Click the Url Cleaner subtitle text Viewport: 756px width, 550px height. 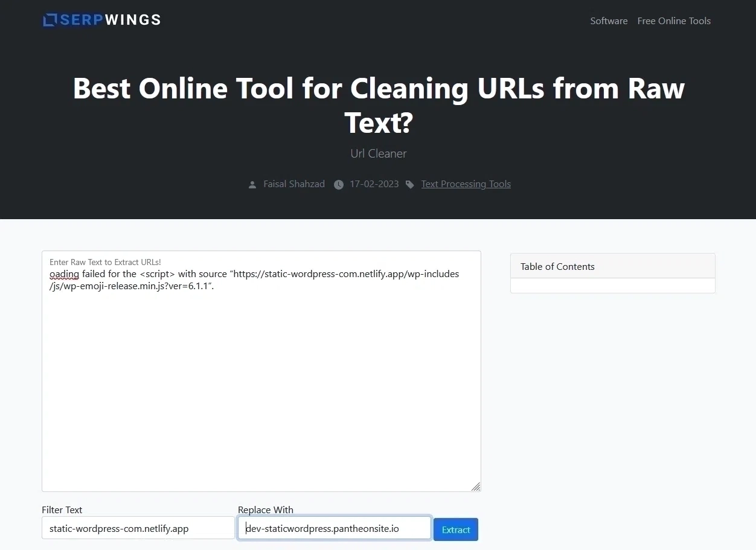tap(378, 153)
